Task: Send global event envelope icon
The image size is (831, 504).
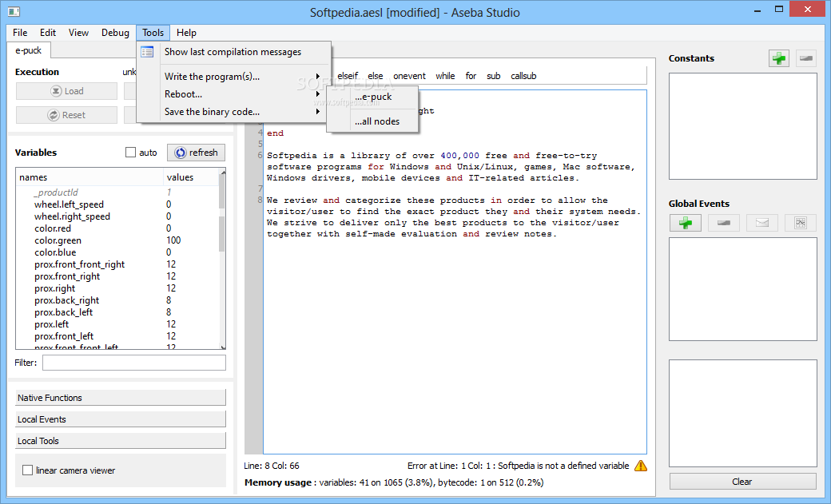Action: (762, 223)
